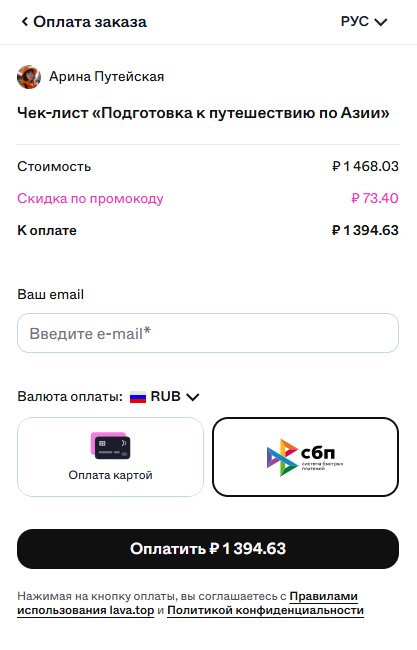The width and height of the screenshot is (417, 650).
Task: Click the chevron next to RUB
Action: tap(193, 397)
